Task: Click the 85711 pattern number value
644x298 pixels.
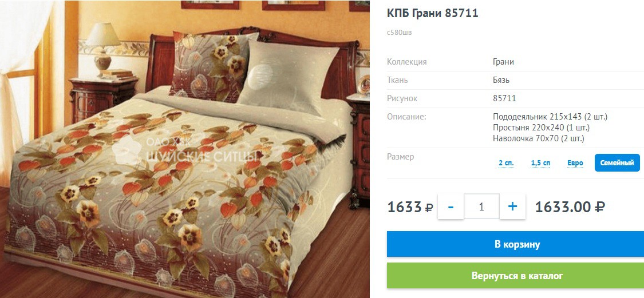Action: pos(504,98)
